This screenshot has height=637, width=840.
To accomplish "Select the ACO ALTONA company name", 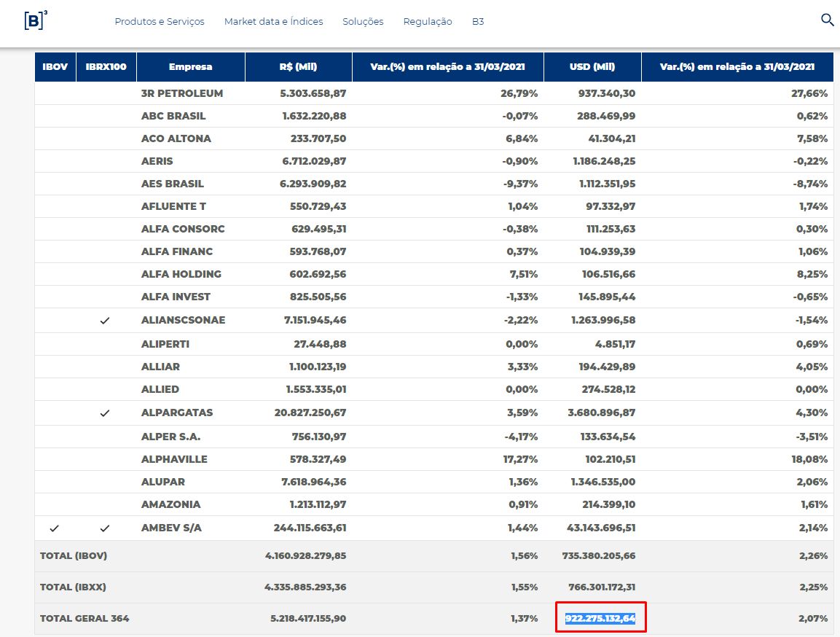I will click(176, 138).
